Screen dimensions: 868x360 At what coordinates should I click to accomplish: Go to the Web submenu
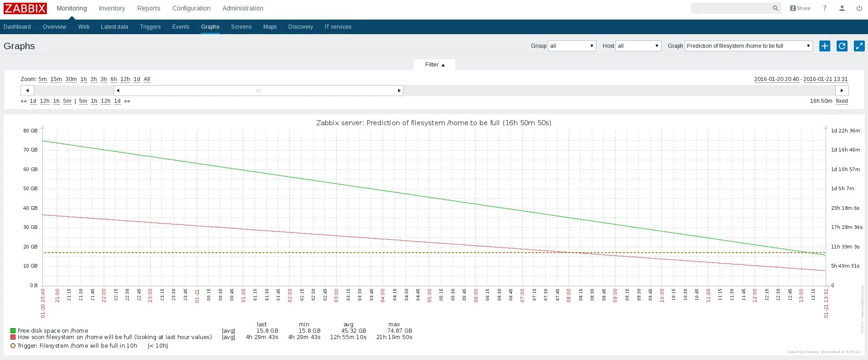tap(84, 27)
